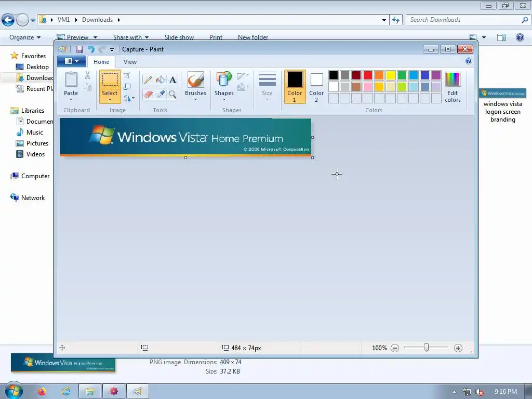Expand the Brushes dropdown arrow
532x399 pixels.
[196, 99]
